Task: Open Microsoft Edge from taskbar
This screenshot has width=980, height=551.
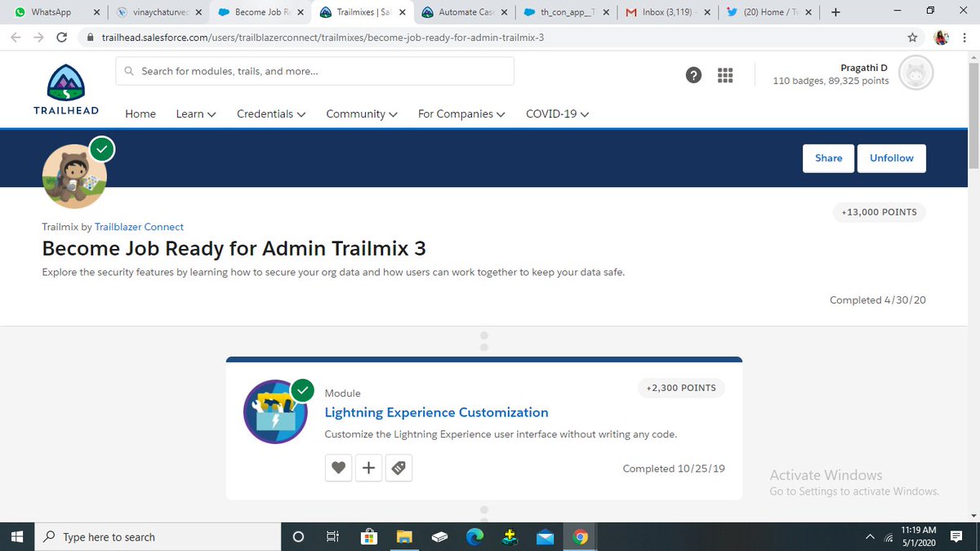Action: pyautogui.click(x=474, y=536)
